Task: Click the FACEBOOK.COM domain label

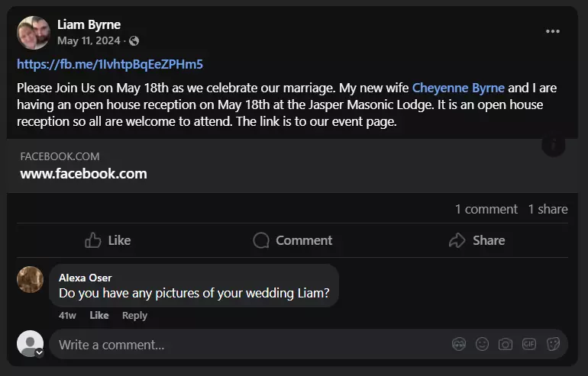Action: (60, 156)
